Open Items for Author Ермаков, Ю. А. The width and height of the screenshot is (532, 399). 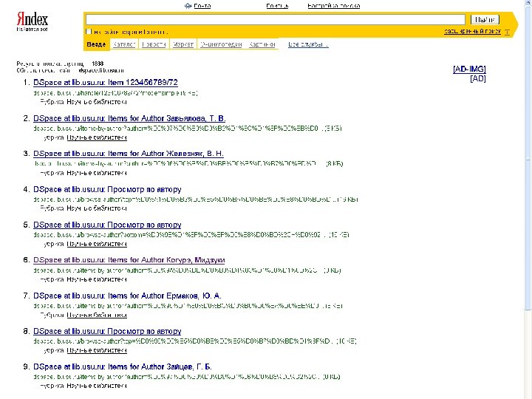pos(127,296)
